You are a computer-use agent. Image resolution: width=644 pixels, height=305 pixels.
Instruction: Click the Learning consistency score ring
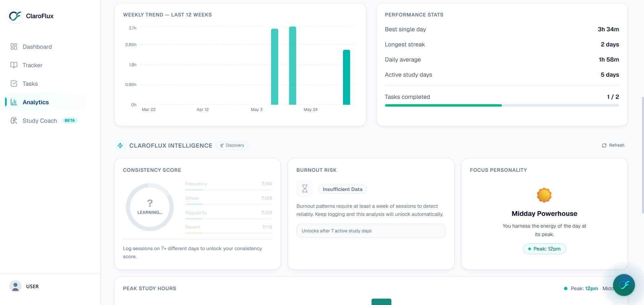tap(150, 207)
